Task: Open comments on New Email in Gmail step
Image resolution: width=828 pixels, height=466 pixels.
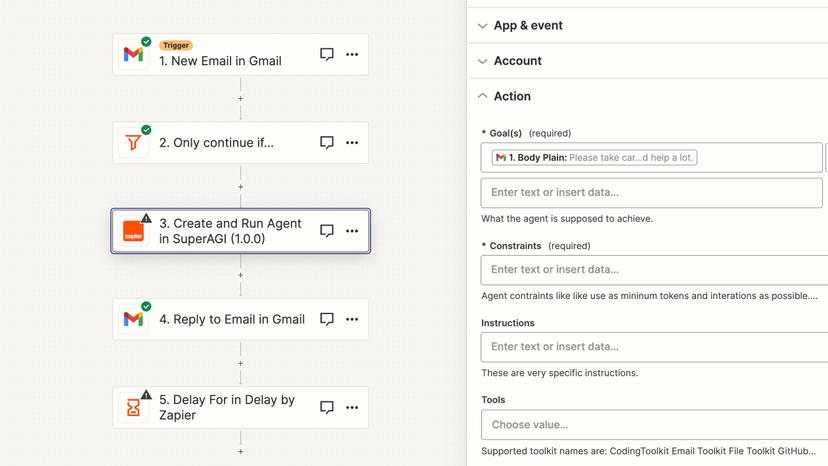Action: [x=326, y=55]
